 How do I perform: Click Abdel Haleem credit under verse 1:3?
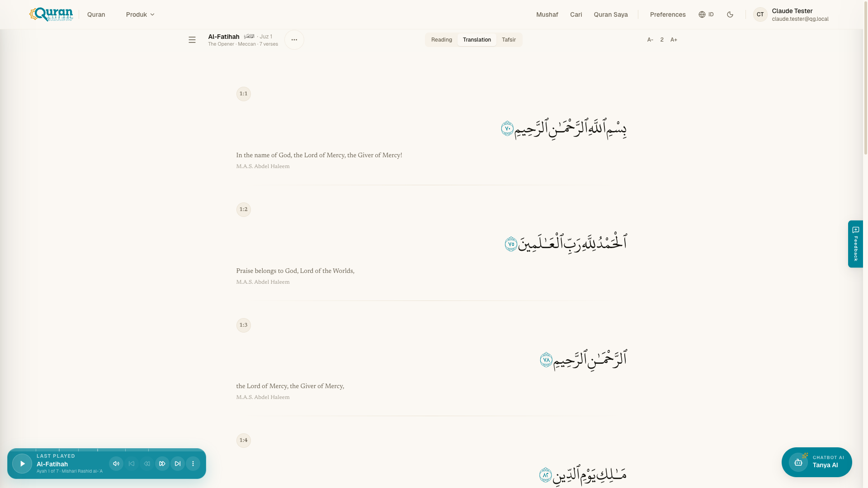click(263, 397)
